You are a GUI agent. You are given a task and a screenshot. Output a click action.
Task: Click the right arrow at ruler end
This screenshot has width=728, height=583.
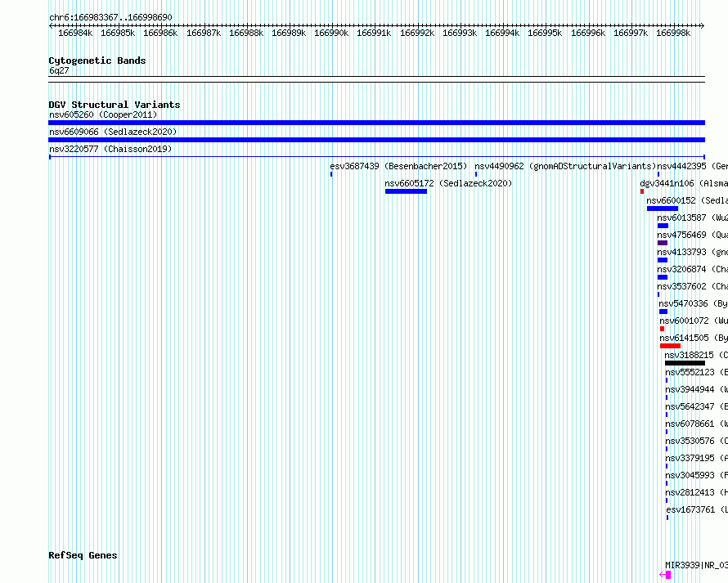click(x=702, y=26)
